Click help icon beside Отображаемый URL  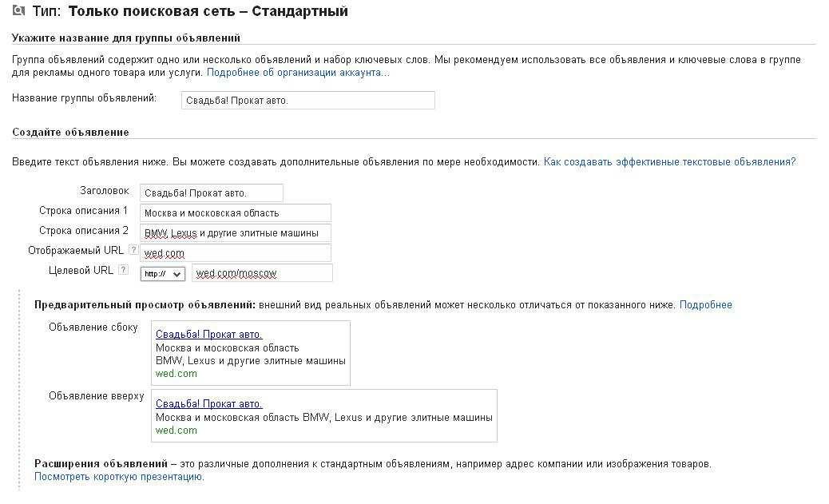133,250
